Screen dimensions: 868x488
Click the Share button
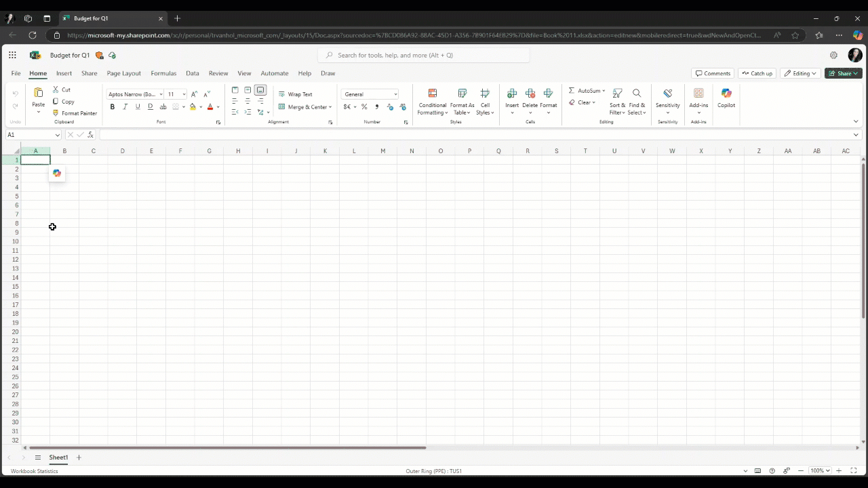[x=843, y=73]
